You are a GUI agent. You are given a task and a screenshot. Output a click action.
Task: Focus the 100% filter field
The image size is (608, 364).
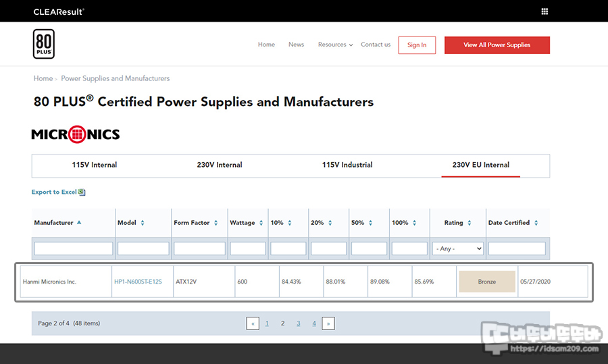click(409, 249)
